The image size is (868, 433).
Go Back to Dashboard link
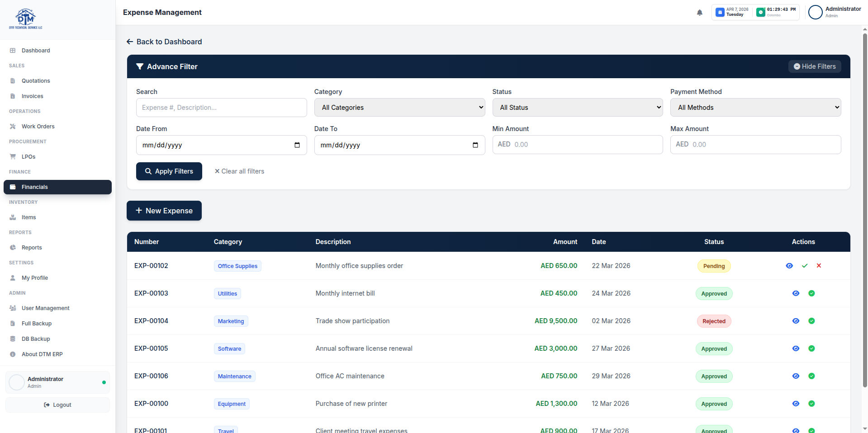(x=164, y=42)
